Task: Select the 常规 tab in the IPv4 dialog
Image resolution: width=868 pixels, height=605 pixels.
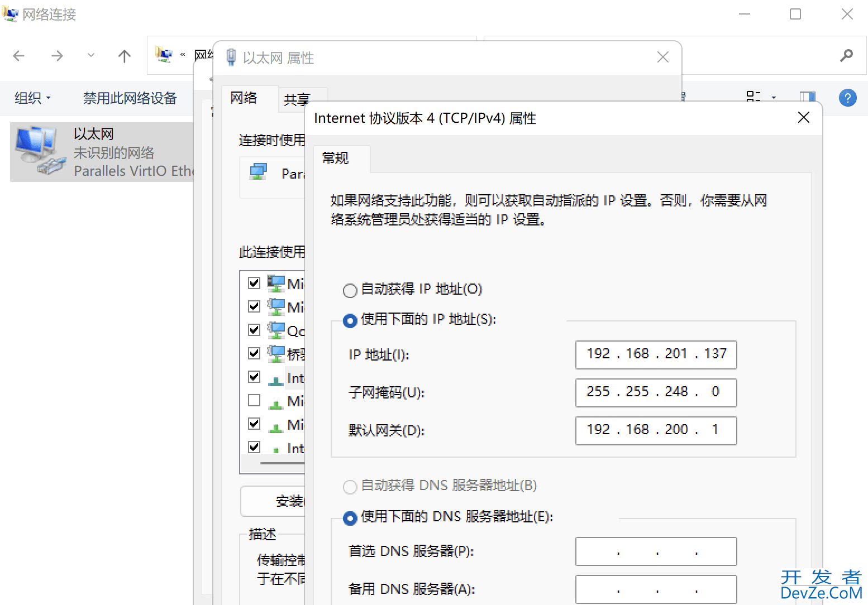Action: [x=335, y=158]
